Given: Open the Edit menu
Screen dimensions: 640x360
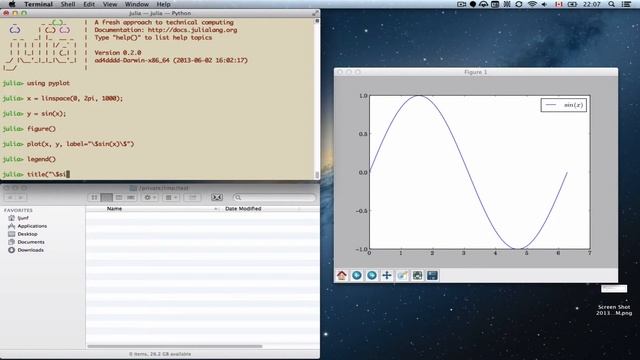Looking at the screenshot, I should (89, 4).
